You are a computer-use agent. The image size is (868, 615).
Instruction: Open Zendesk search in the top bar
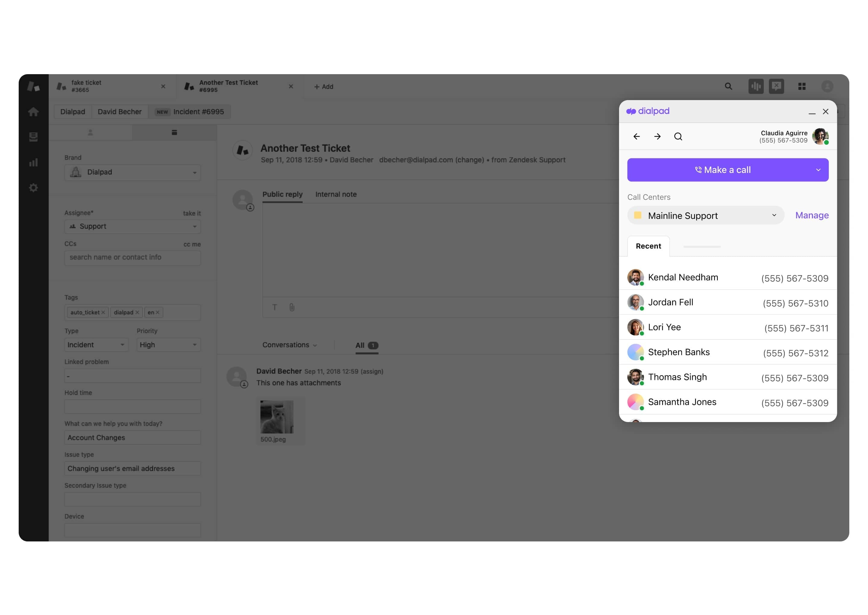(728, 86)
